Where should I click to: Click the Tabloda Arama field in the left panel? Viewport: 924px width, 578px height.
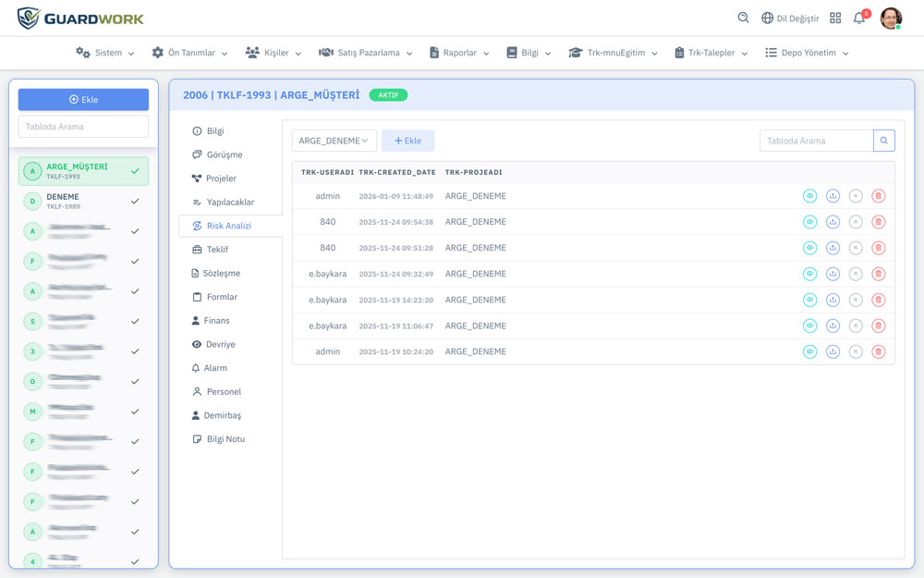coord(83,127)
